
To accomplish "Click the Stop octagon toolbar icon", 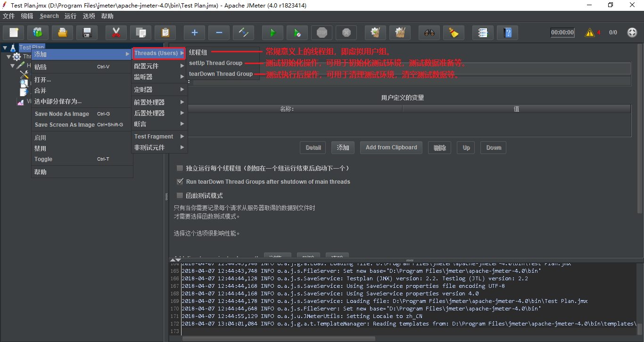I will [322, 33].
